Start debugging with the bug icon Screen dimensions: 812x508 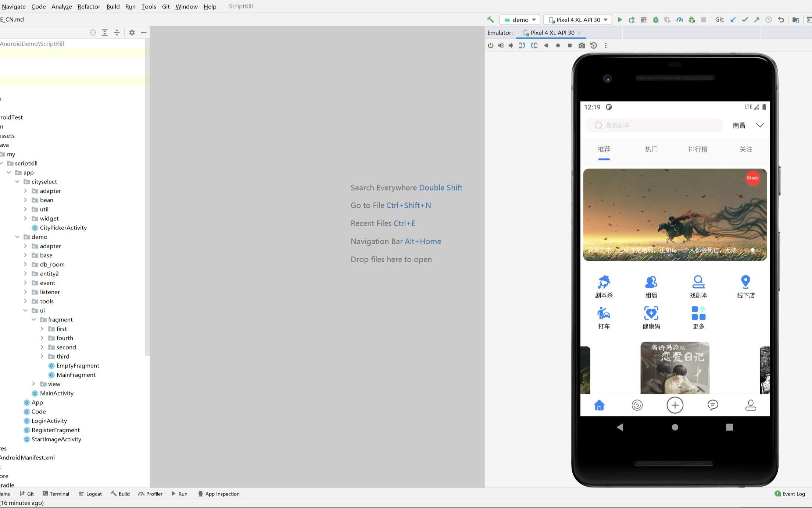655,19
